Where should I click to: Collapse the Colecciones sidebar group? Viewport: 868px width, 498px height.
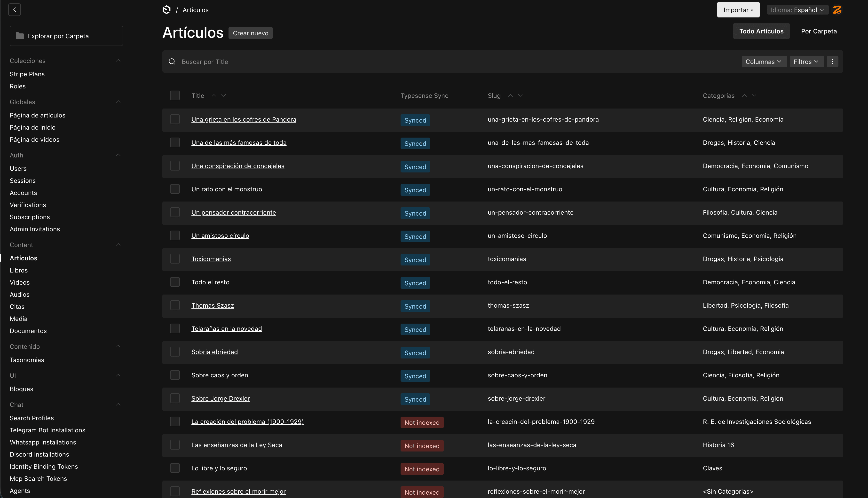click(118, 61)
